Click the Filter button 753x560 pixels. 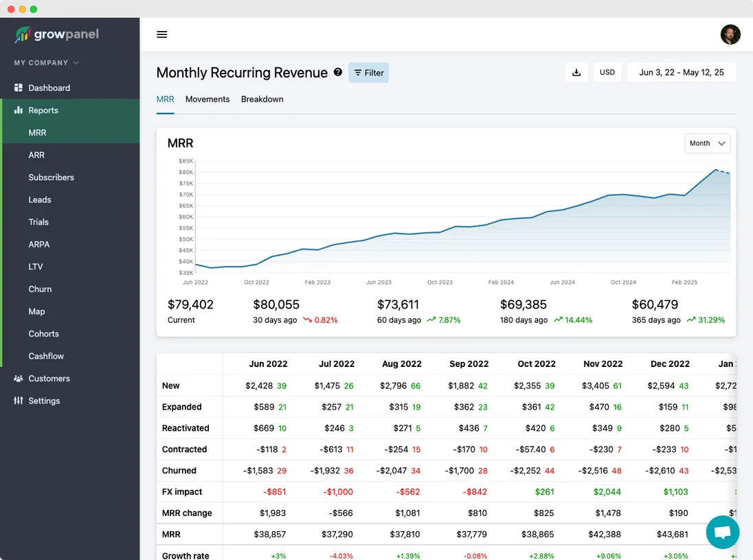coord(369,73)
